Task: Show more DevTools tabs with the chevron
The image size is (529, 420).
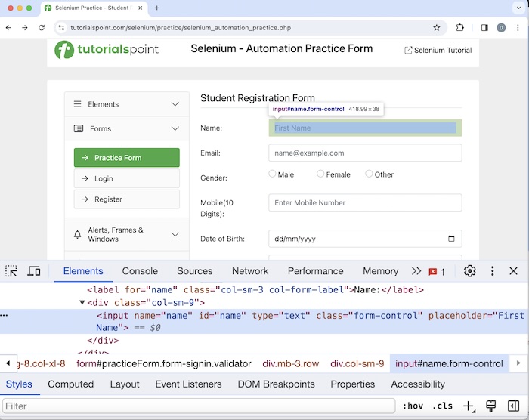Action: point(416,271)
